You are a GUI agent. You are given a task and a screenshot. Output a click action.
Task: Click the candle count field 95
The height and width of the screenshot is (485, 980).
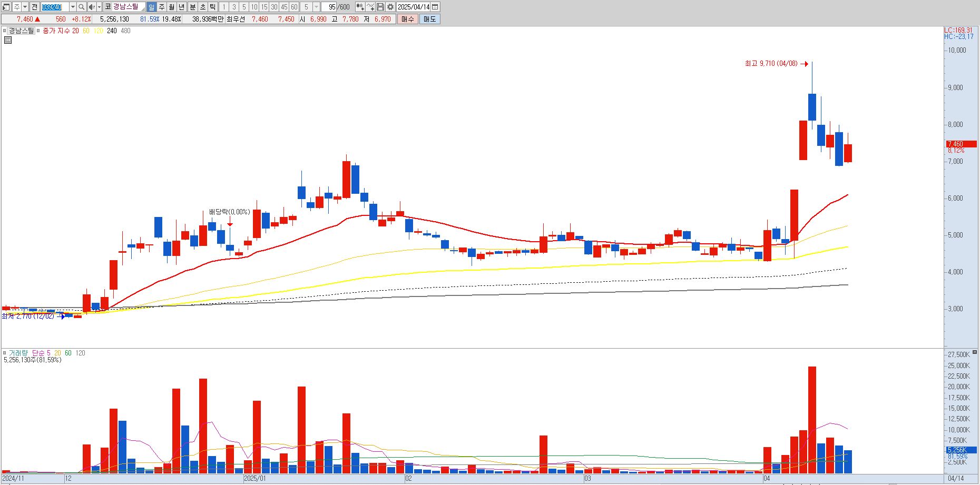tap(330, 7)
